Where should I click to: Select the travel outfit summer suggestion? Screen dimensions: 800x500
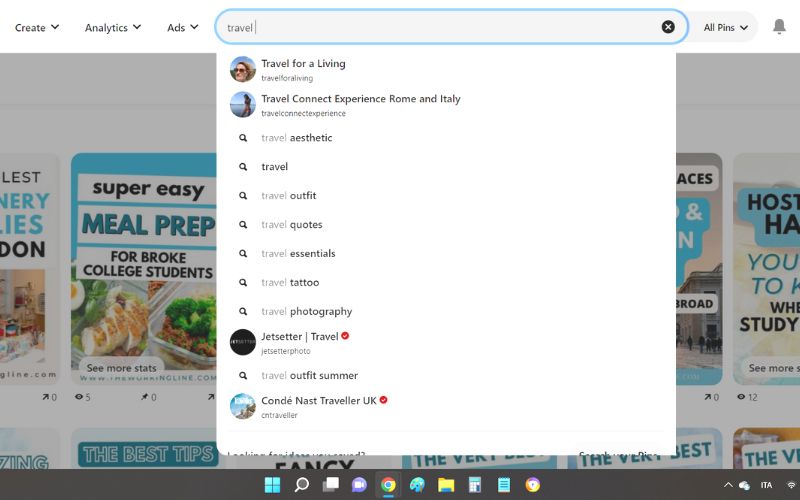tap(446, 376)
